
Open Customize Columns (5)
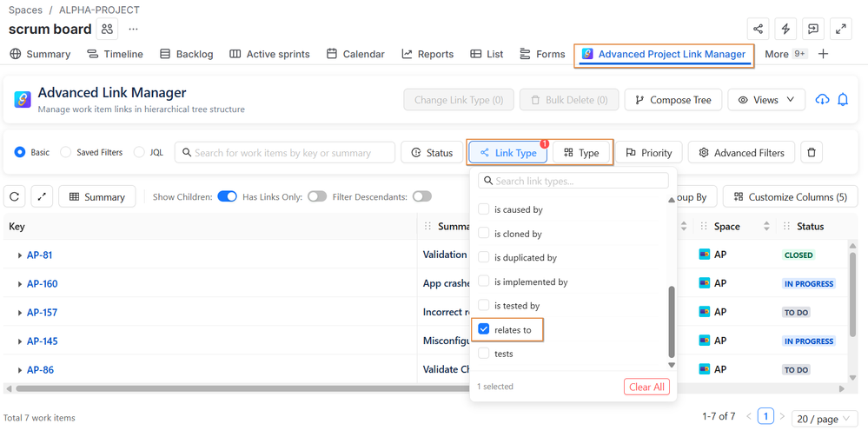tap(791, 196)
